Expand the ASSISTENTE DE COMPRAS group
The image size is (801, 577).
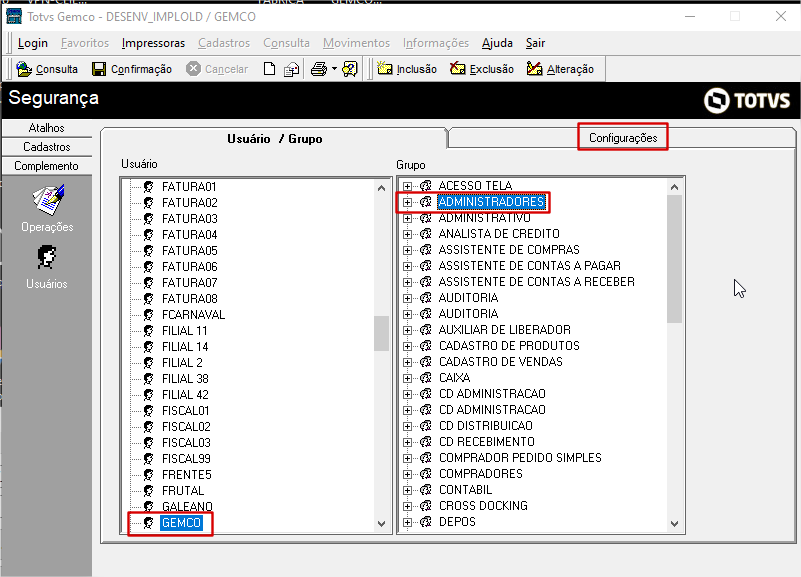pyautogui.click(x=407, y=250)
